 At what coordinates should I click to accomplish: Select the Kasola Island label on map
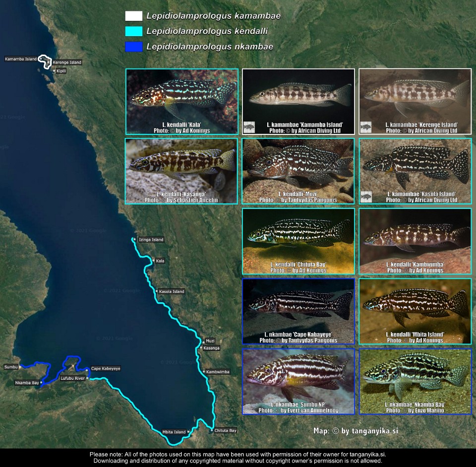pyautogui.click(x=172, y=291)
